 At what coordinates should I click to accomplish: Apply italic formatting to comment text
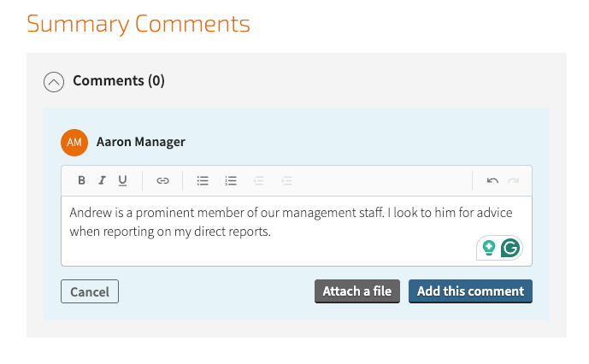[x=102, y=180]
